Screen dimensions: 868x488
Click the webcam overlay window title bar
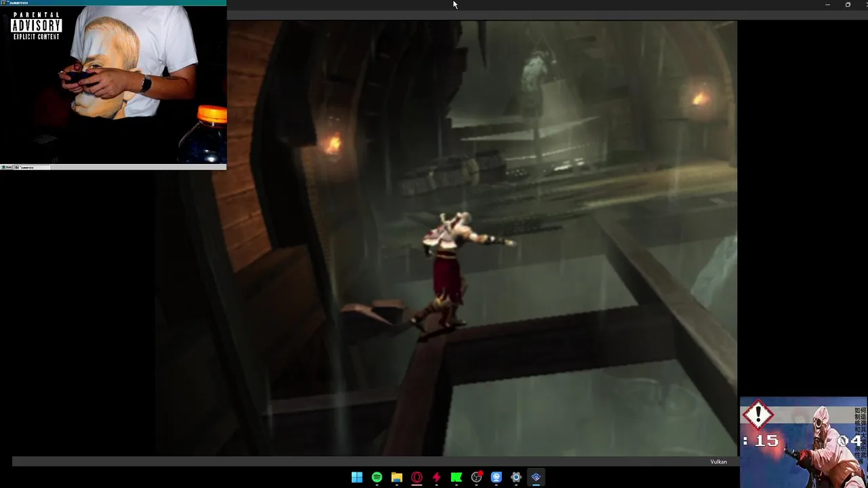coord(113,3)
